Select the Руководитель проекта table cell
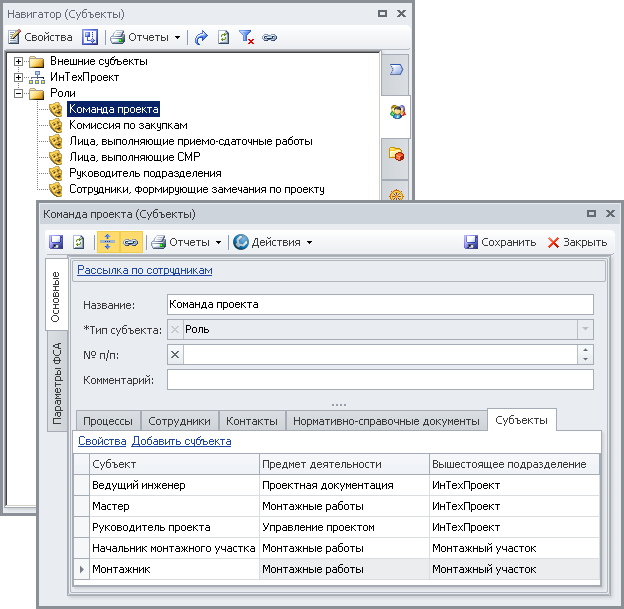Image resolution: width=624 pixels, height=609 pixels. tap(174, 527)
